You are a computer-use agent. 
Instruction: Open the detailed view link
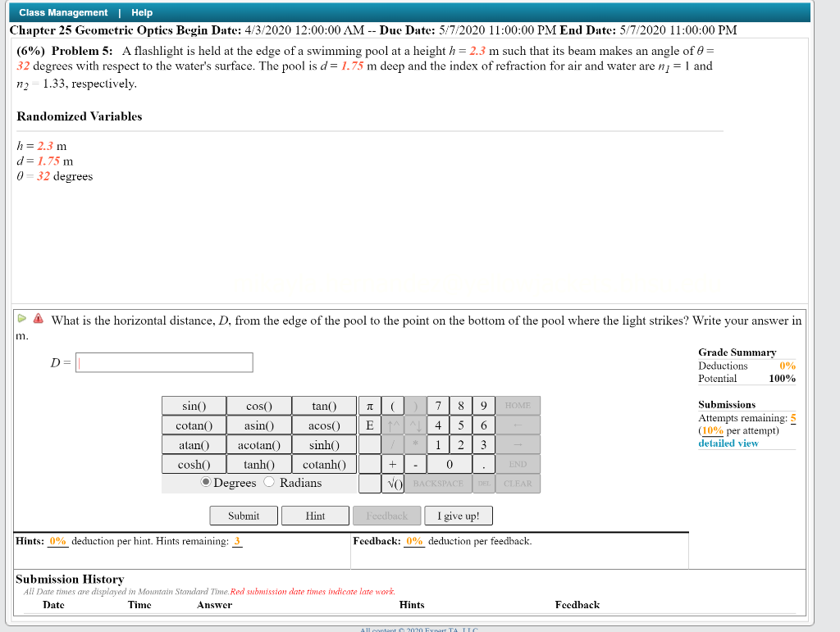pos(728,443)
